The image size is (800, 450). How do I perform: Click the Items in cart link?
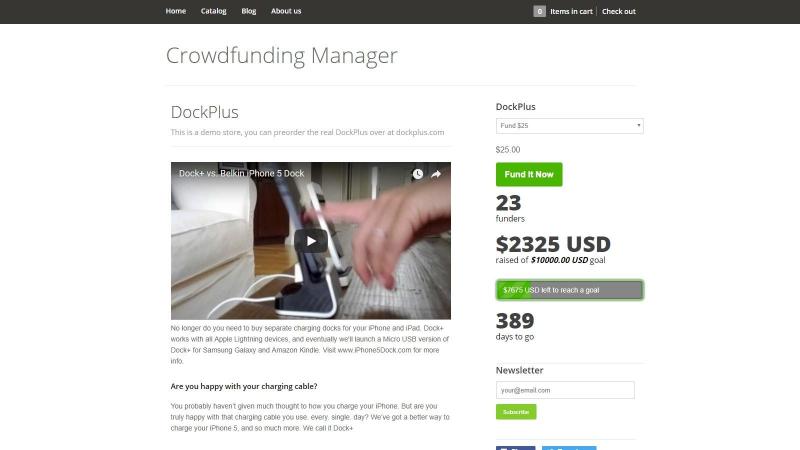click(x=571, y=11)
